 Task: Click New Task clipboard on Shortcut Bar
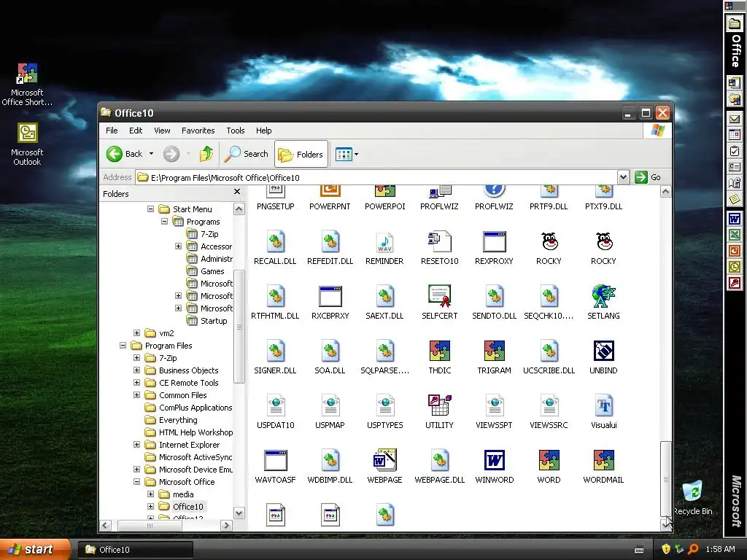(734, 151)
